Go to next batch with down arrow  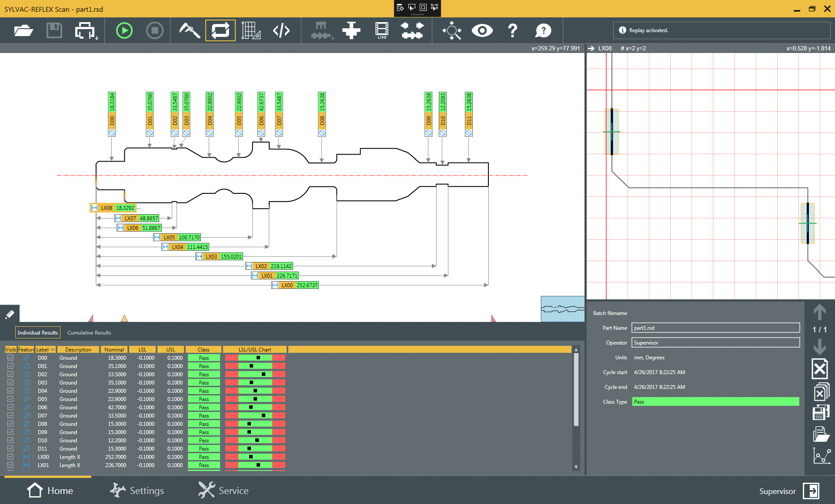[x=820, y=346]
